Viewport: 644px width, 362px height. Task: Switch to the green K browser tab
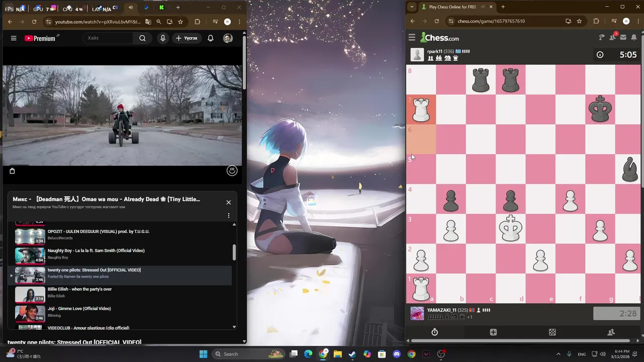click(162, 8)
